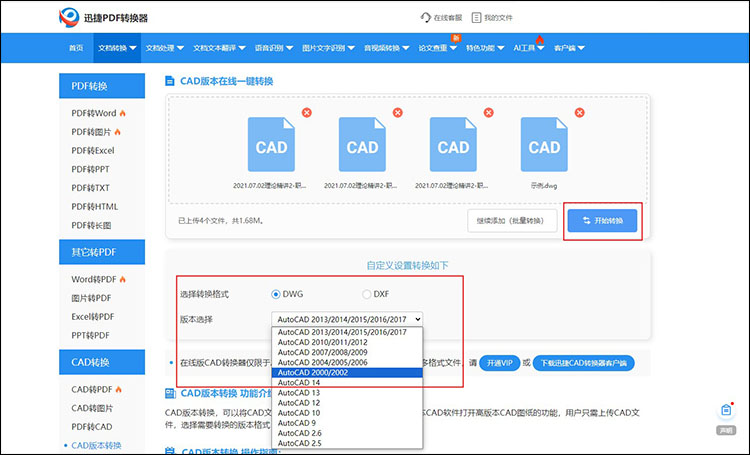Choose AutoCAD 2.5 from list
The image size is (750, 455).
pyautogui.click(x=347, y=443)
